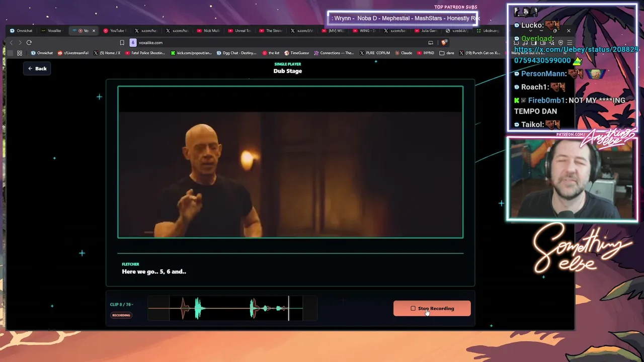Image resolution: width=644 pixels, height=362 pixels.
Task: Click the picture-in-picture icon in the address bar
Action: pos(431,43)
